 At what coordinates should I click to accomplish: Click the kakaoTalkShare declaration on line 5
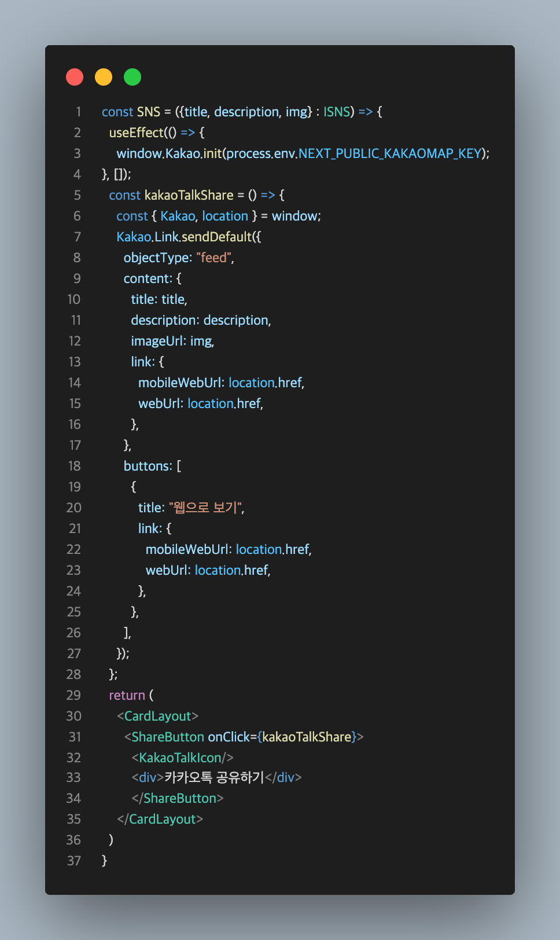pos(189,195)
